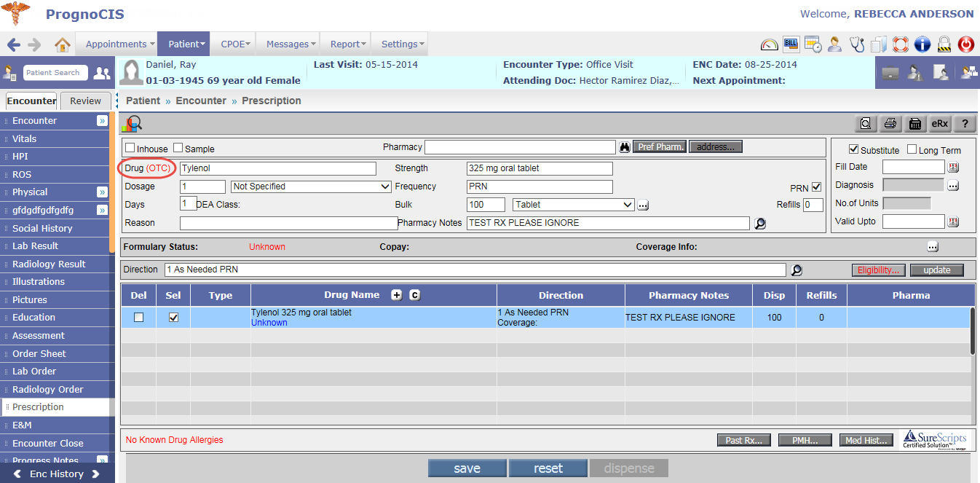Open the patient alert warning icon
Viewport: 980px width, 483px height.
coord(915,73)
